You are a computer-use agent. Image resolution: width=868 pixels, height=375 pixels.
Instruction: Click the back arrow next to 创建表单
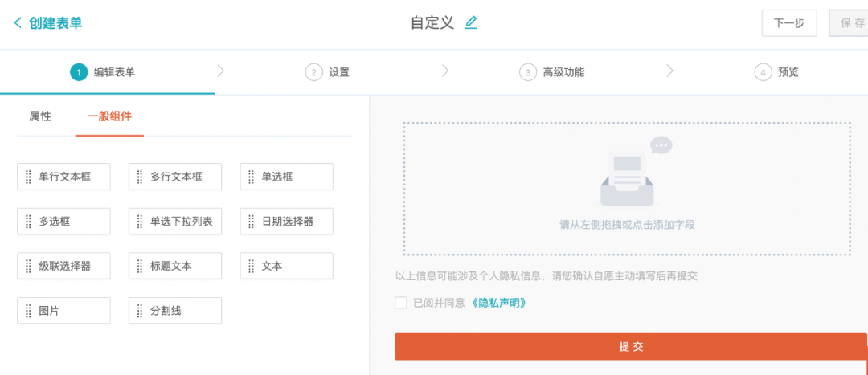tap(18, 22)
